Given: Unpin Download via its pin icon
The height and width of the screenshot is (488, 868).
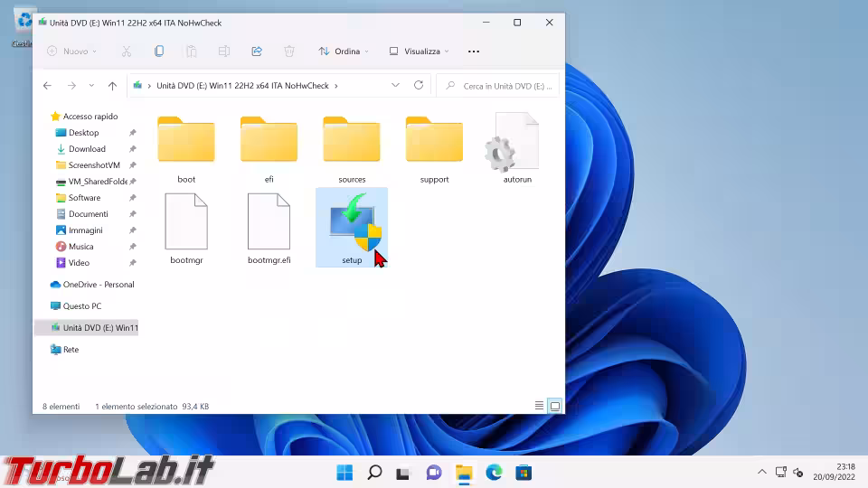Looking at the screenshot, I should click(132, 149).
